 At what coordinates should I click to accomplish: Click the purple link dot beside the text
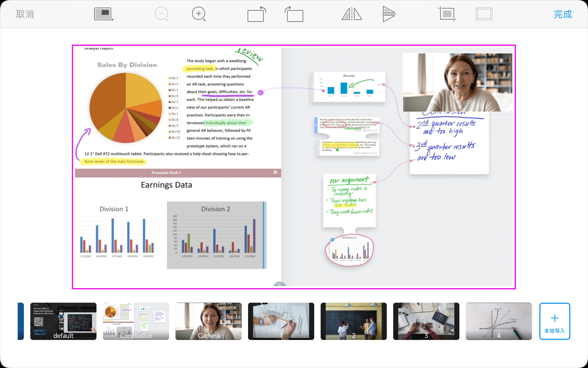pos(260,92)
